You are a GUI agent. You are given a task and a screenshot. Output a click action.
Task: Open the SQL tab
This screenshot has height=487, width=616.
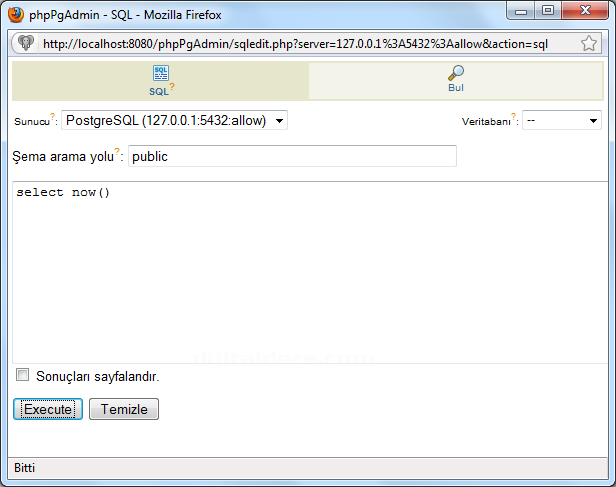[160, 81]
